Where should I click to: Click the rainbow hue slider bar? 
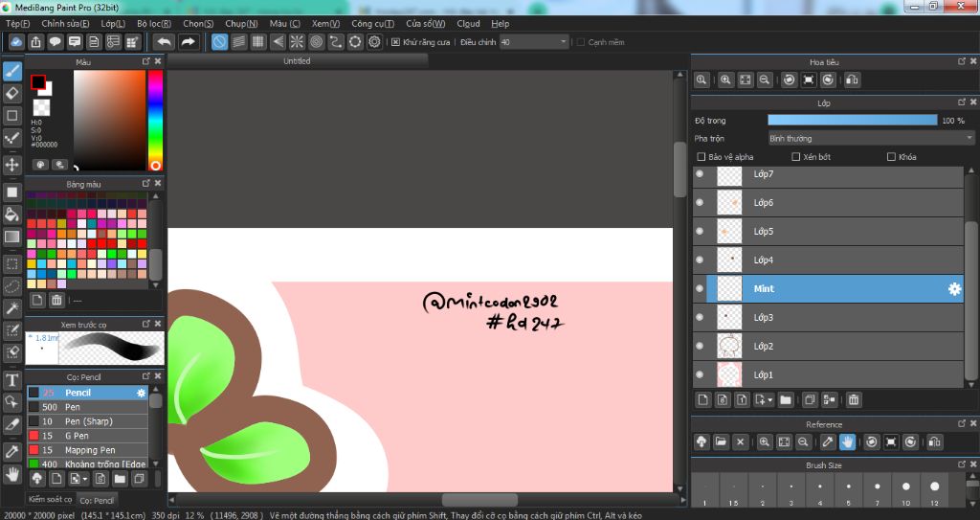pyautogui.click(x=155, y=120)
